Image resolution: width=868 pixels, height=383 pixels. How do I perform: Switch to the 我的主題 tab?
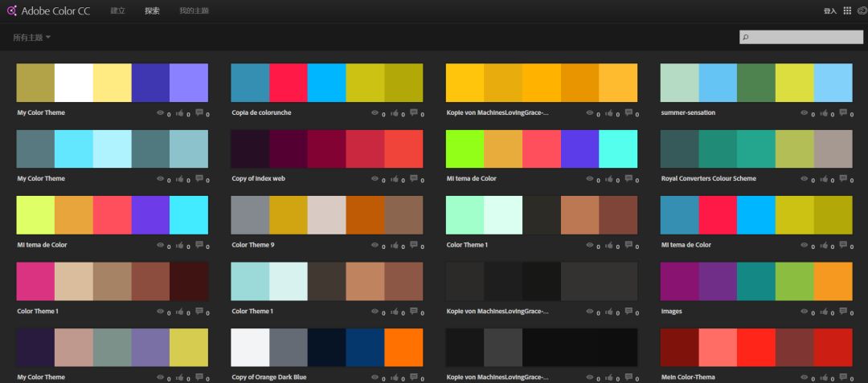(194, 11)
